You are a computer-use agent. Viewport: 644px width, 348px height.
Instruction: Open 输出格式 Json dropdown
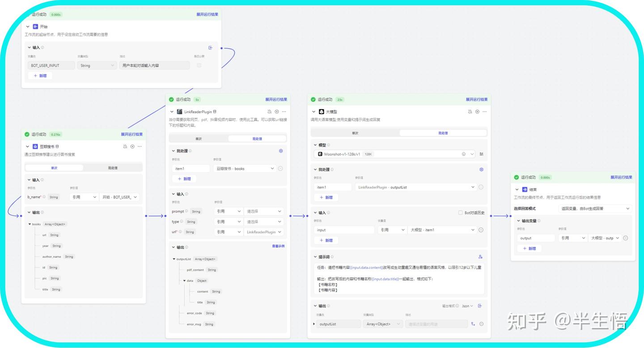(468, 306)
